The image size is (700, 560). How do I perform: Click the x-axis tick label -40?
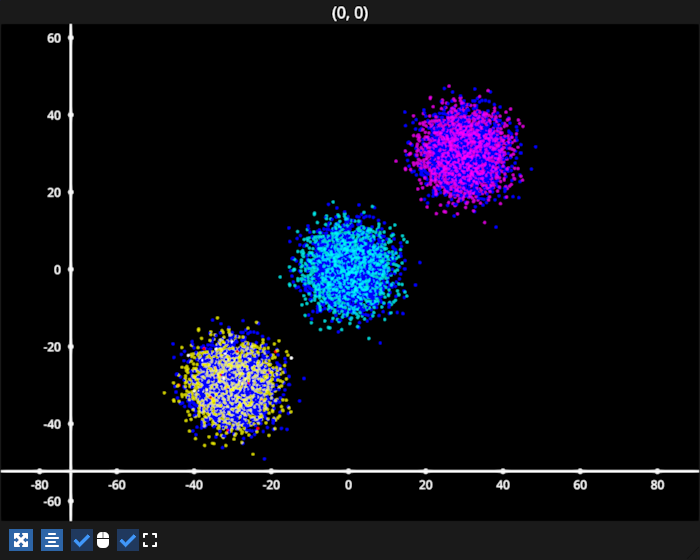pos(194,485)
